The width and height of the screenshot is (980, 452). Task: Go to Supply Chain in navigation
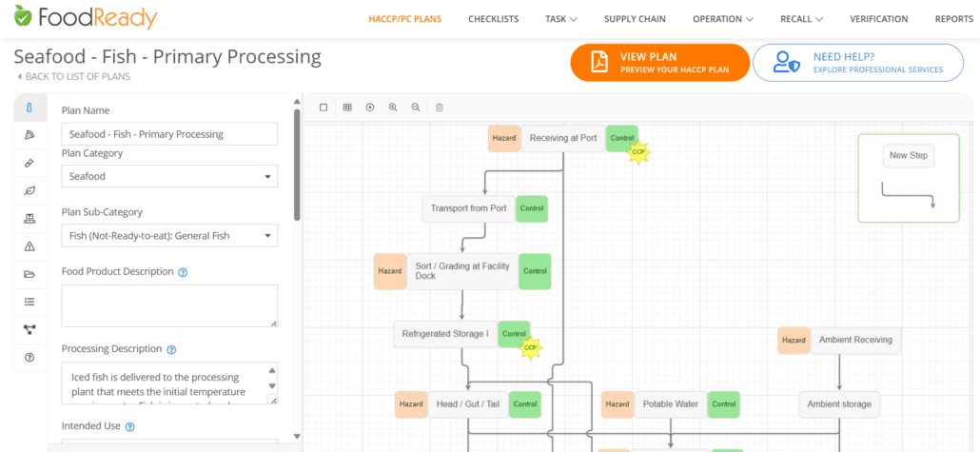(x=635, y=19)
